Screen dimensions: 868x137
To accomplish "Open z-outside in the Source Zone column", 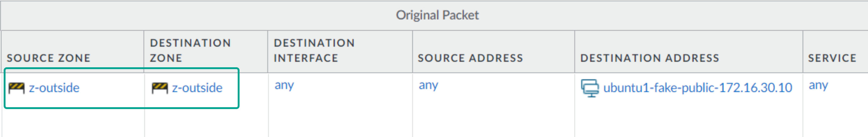I will [54, 88].
